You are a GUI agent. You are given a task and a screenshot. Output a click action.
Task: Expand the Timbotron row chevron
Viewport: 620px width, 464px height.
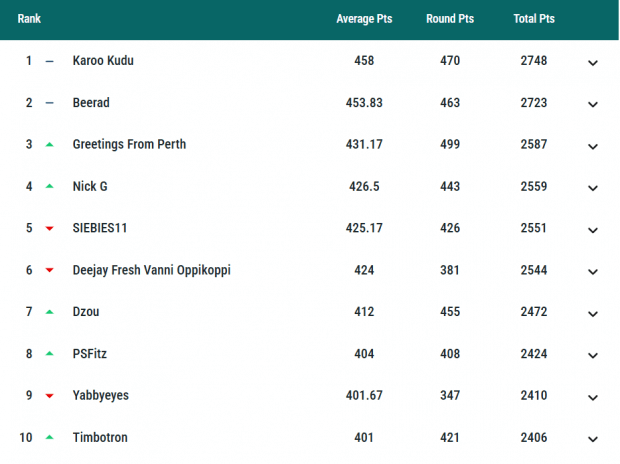[x=593, y=439]
